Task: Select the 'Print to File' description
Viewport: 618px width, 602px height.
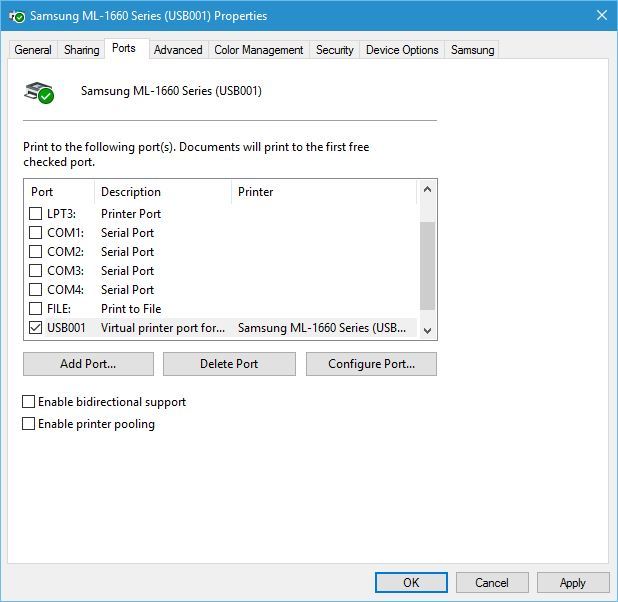Action: point(131,308)
